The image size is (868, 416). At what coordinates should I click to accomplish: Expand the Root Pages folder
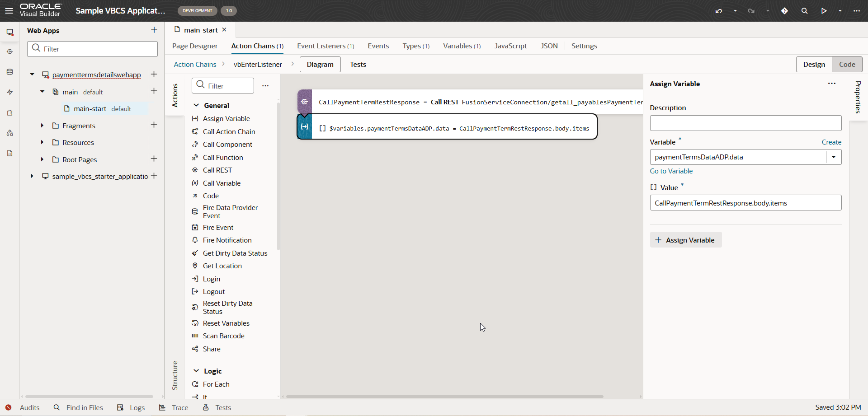(42, 159)
